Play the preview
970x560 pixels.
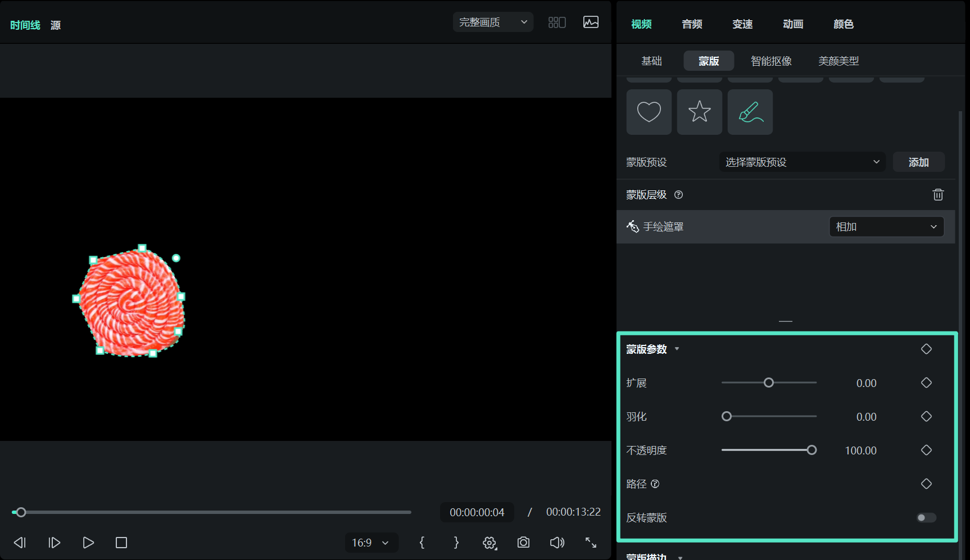[88, 543]
